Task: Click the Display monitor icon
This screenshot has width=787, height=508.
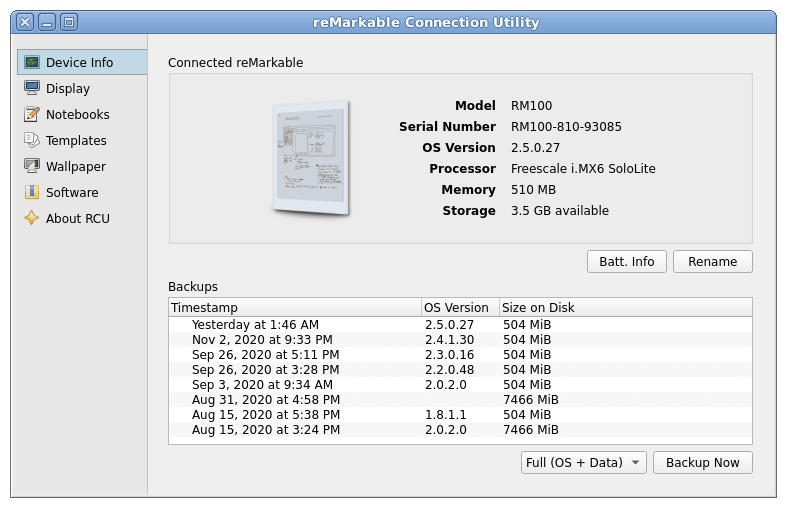Action: [32, 88]
